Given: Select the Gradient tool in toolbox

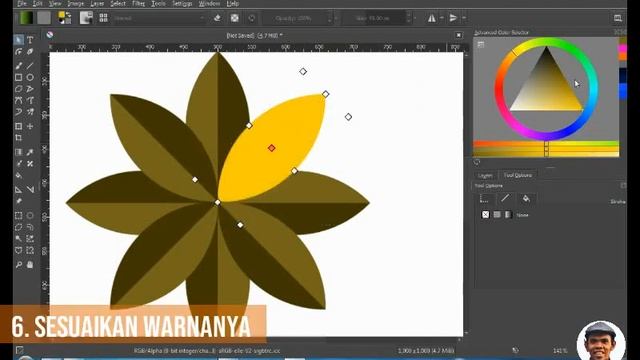Looking at the screenshot, I should click(x=19, y=152).
